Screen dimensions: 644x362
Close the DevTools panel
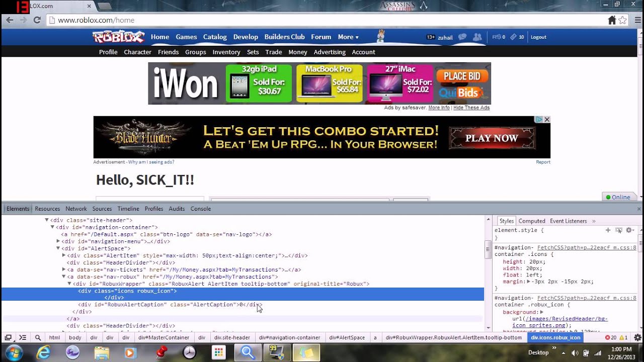pos(639,209)
